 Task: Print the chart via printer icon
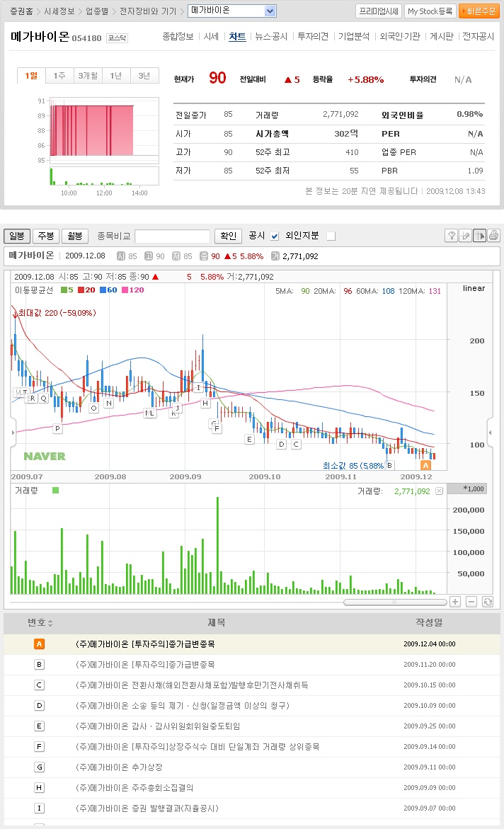click(x=493, y=235)
